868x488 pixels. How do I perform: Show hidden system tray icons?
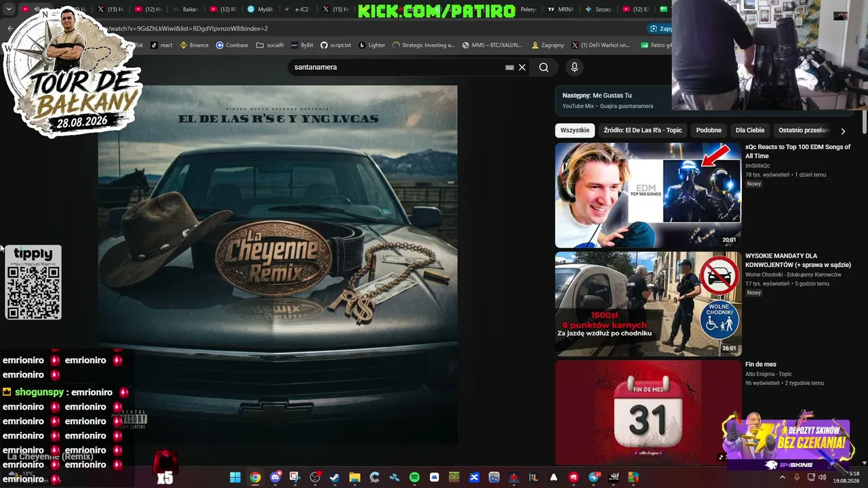pyautogui.click(x=782, y=477)
